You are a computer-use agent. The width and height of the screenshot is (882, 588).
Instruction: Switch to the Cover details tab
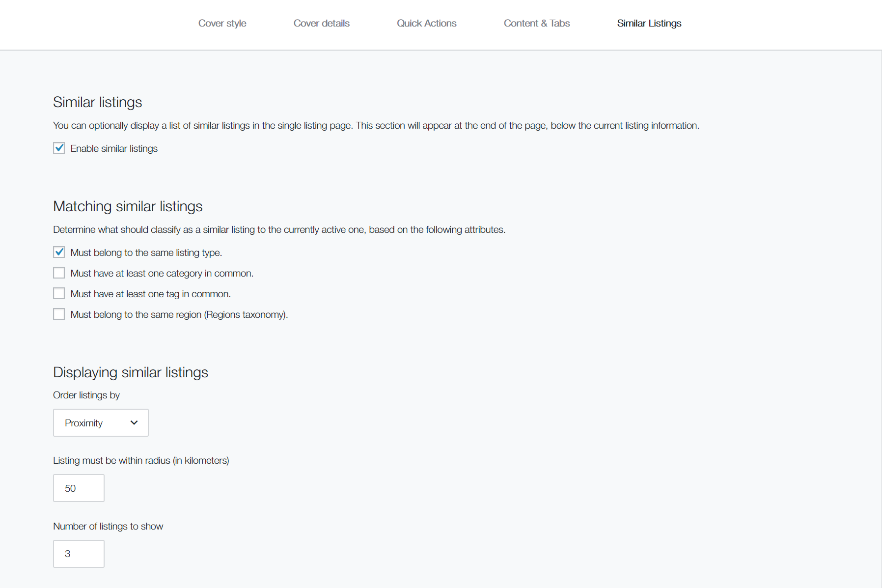[x=321, y=23]
